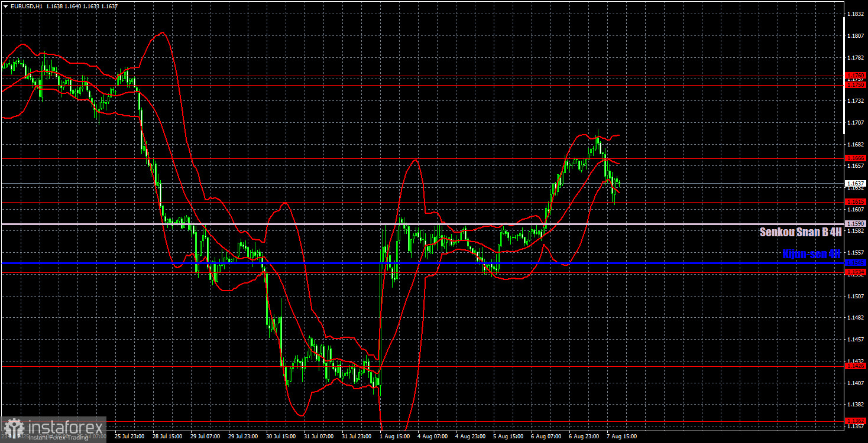The height and width of the screenshot is (443, 868).
Task: Click the 4 Aug 07:00 time label
Action: (x=433, y=437)
